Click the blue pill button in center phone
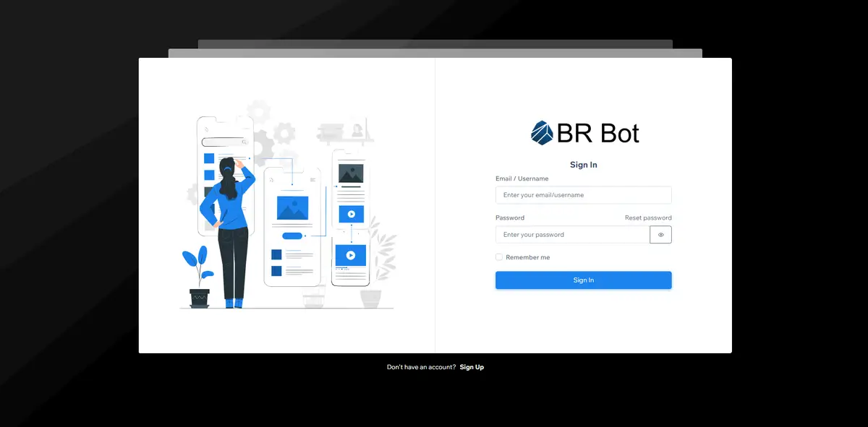The image size is (868, 427). click(x=292, y=236)
